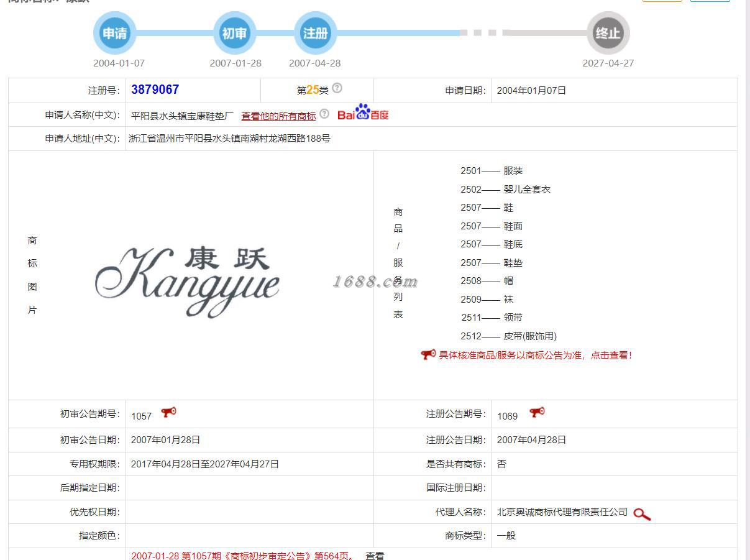Image resolution: width=750 pixels, height=560 pixels.
Task: Click goods item 2502 婴儿全套衣
Action: pos(505,190)
